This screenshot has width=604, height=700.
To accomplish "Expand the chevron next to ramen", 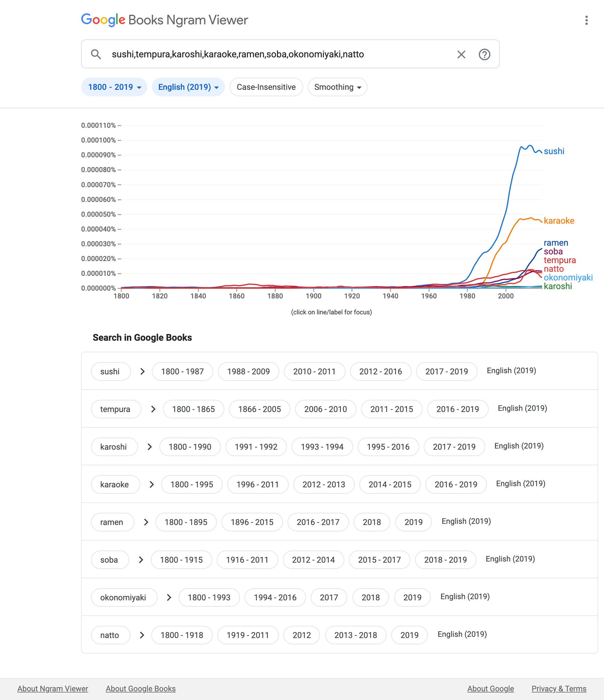I will coord(146,522).
